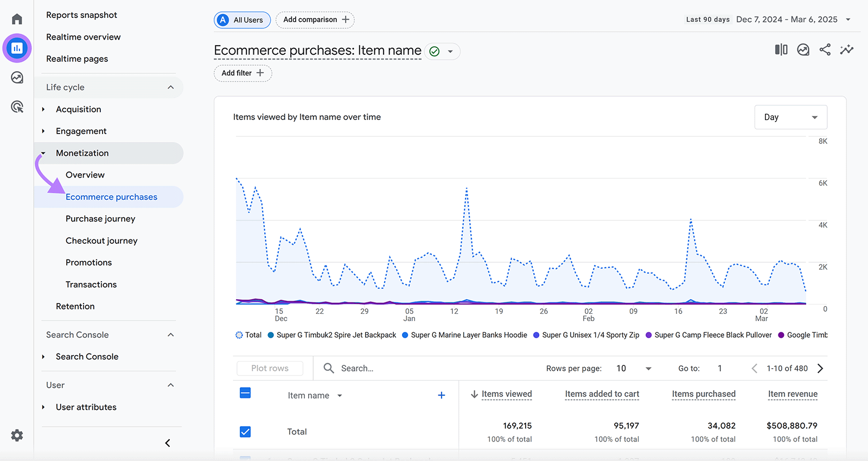Click the share this report icon
The width and height of the screenshot is (868, 461).
click(x=825, y=50)
